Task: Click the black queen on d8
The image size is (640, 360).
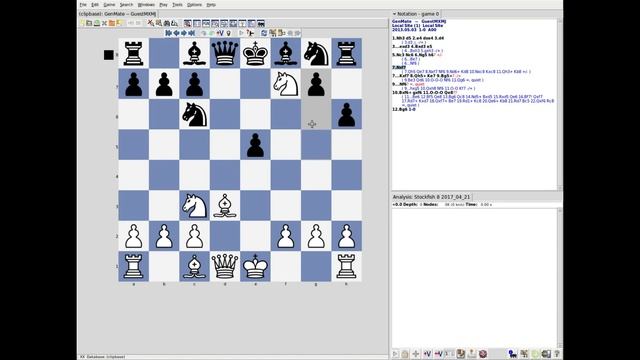Action: click(225, 53)
